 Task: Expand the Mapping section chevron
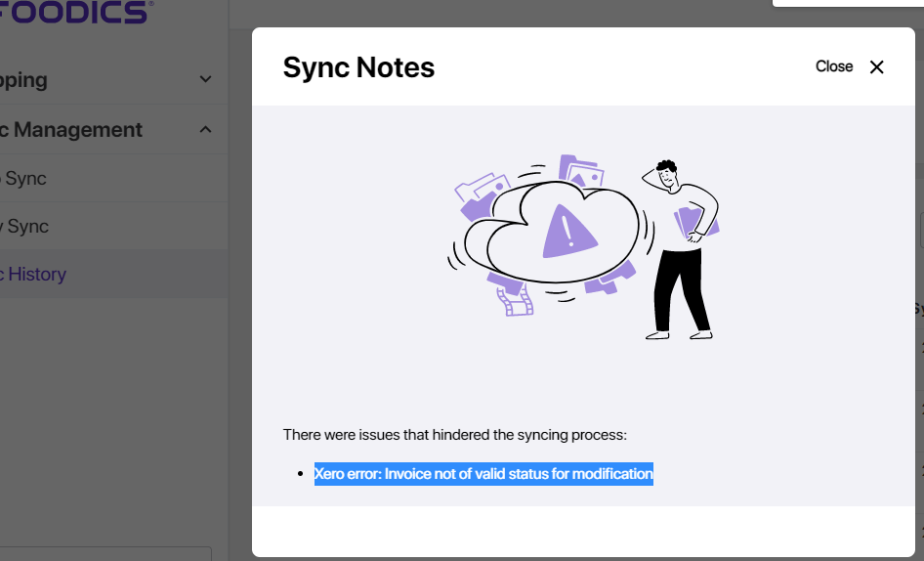point(205,80)
